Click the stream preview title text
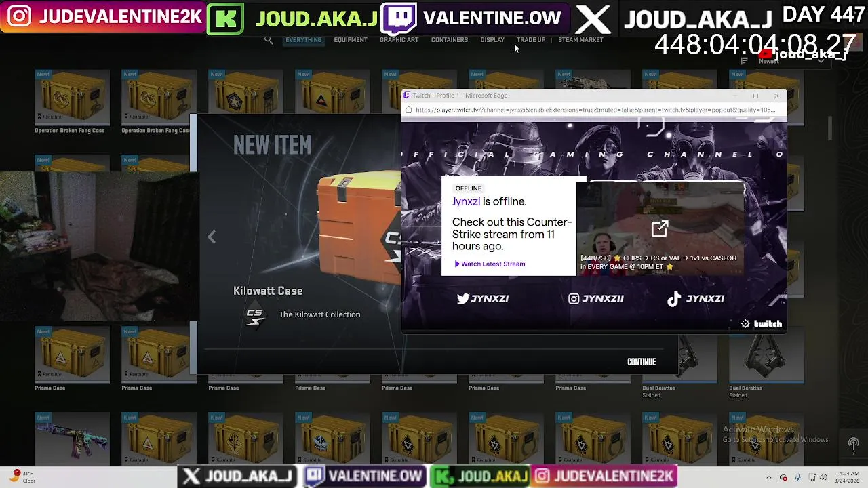 [x=658, y=262]
